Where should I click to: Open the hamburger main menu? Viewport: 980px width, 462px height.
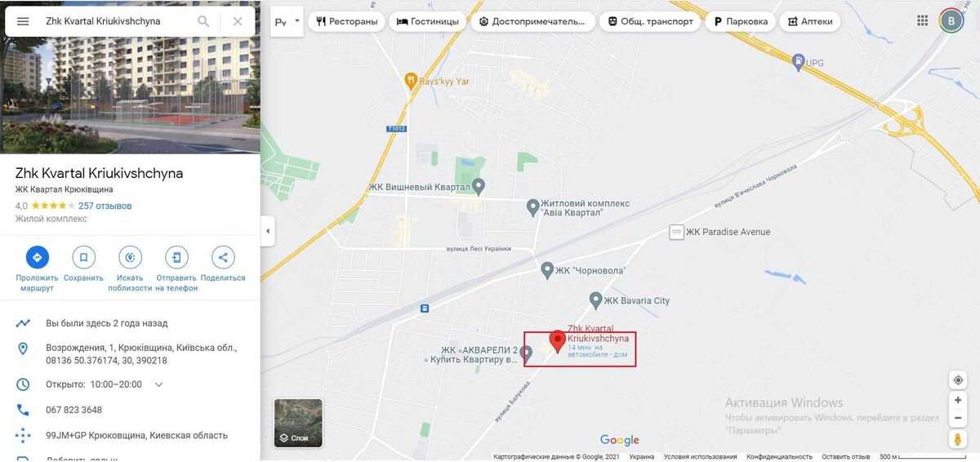coord(23,21)
